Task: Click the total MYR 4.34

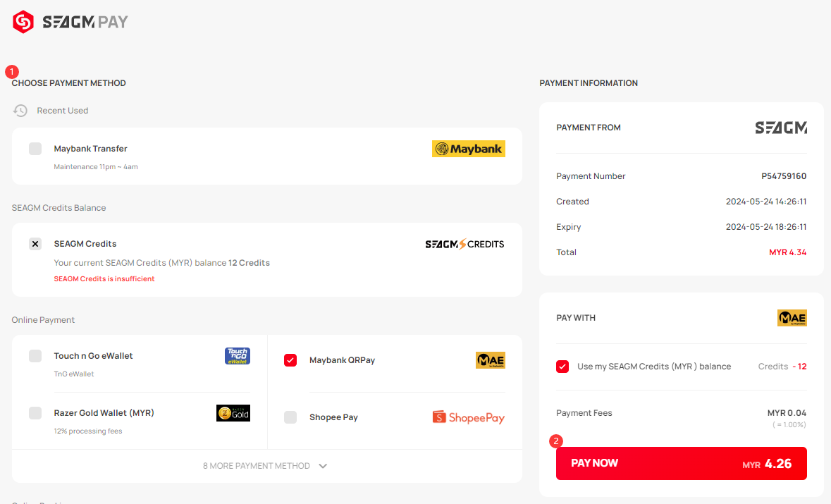Action: (787, 252)
